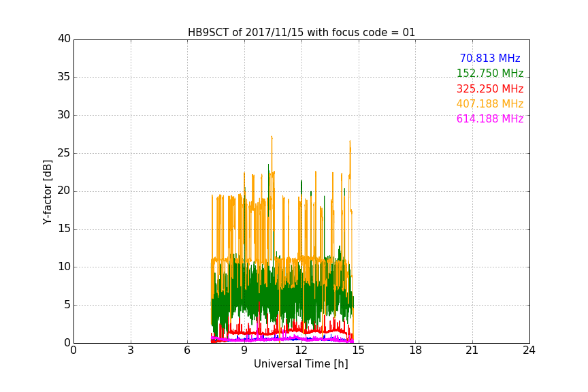Click the x-axis tick label 3
The width and height of the screenshot is (588, 392).
[131, 350]
